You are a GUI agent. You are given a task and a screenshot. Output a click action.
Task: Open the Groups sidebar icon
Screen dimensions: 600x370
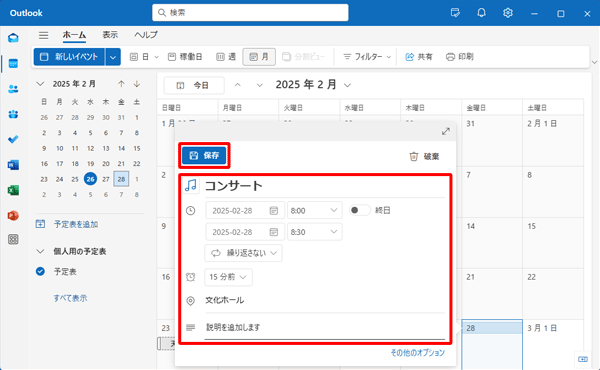pos(13,114)
